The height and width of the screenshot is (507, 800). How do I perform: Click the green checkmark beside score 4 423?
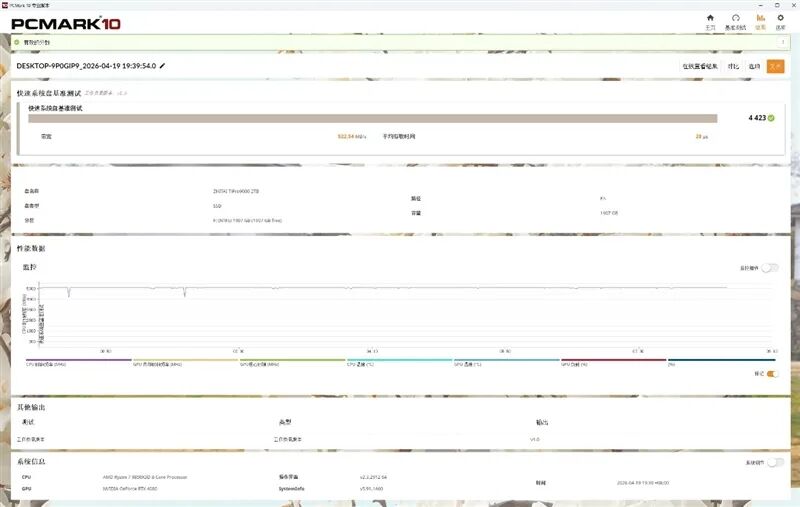click(x=771, y=118)
